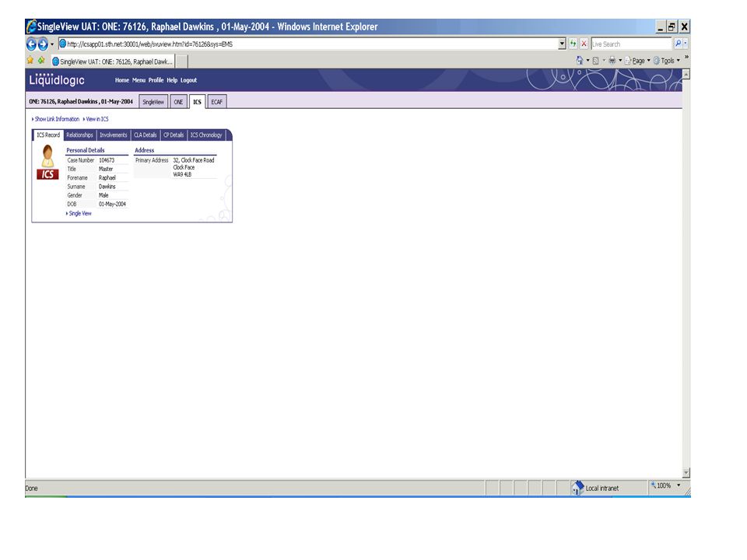Click the View in ICS link
The width and height of the screenshot is (747, 560).
(96, 119)
